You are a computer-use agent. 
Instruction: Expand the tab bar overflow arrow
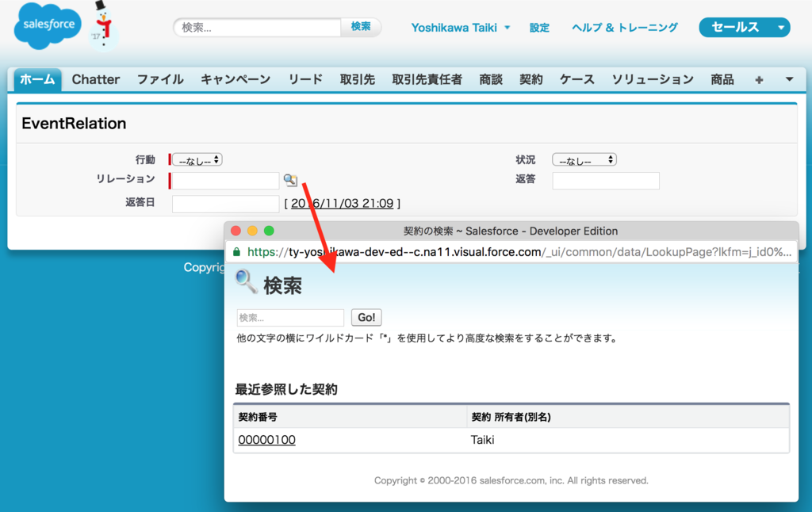coord(789,80)
